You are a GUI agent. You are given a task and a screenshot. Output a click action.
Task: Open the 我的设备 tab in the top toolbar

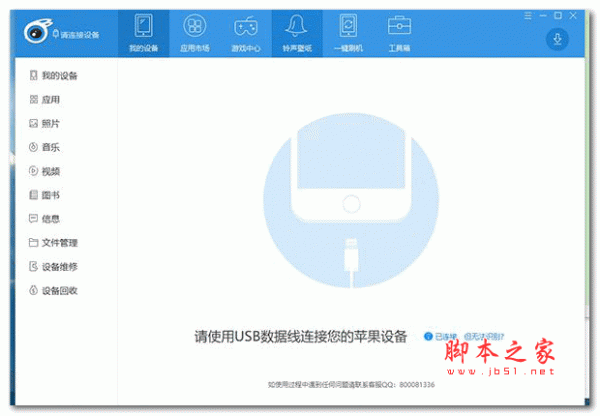(x=143, y=34)
